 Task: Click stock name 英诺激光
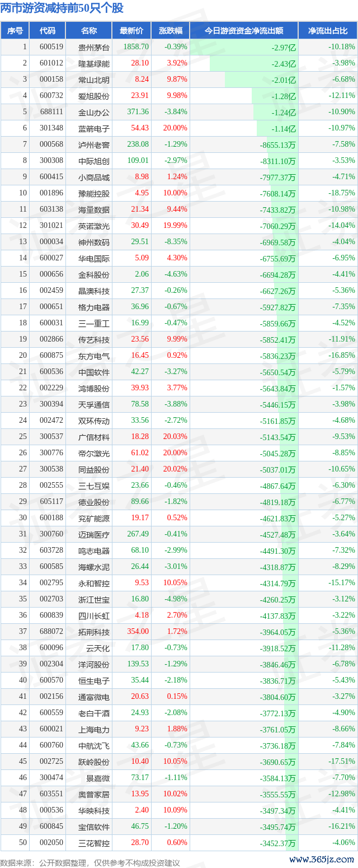tap(94, 226)
